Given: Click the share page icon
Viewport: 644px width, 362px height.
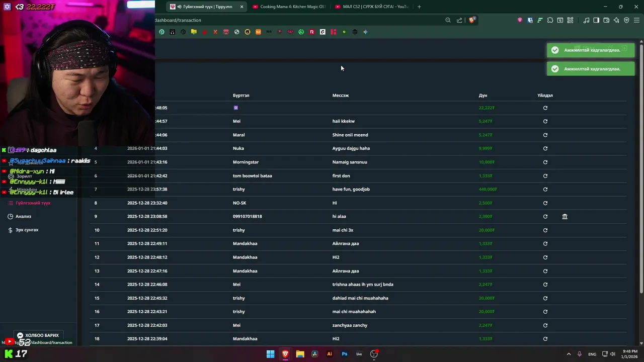Looking at the screenshot, I should pos(459,20).
